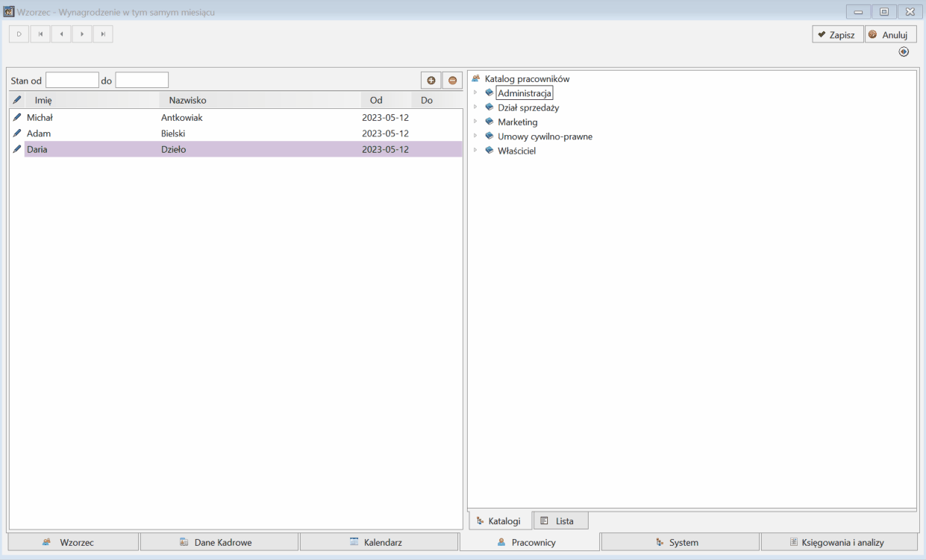Click the application icon in title bar
926x560 pixels.
(x=9, y=12)
